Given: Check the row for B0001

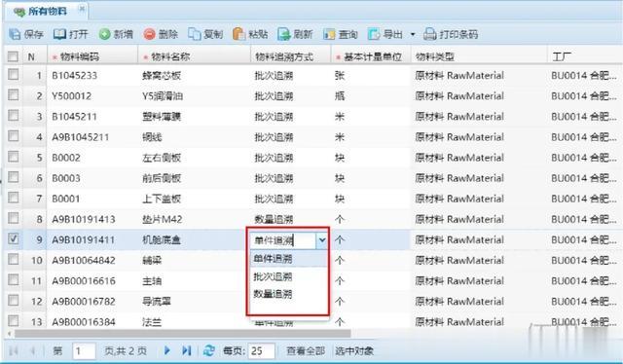Looking at the screenshot, I should coord(13,198).
